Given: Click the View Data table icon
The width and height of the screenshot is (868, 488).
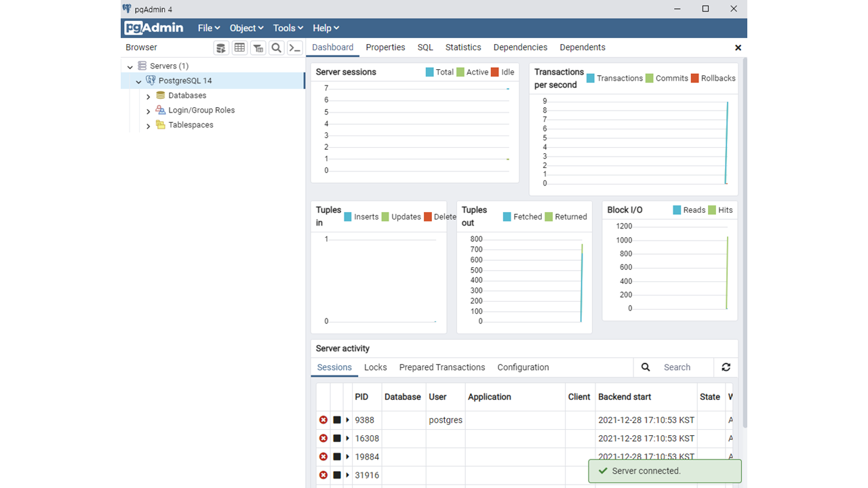Looking at the screenshot, I should click(x=239, y=47).
